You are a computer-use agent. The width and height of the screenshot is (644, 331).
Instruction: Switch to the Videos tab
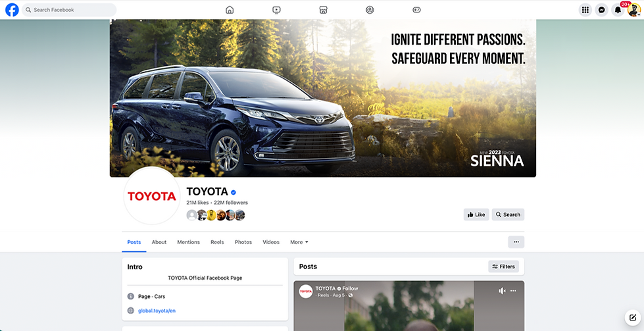pyautogui.click(x=271, y=242)
